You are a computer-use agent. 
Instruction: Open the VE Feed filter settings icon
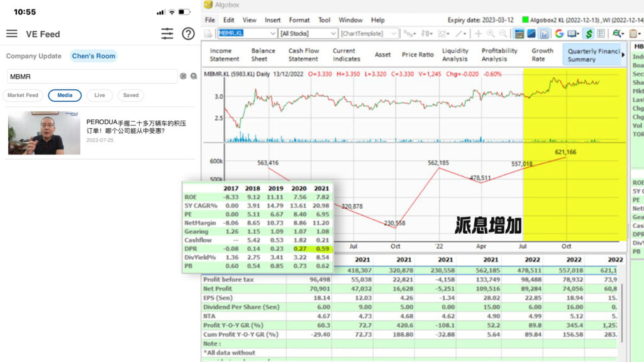pyautogui.click(x=167, y=34)
